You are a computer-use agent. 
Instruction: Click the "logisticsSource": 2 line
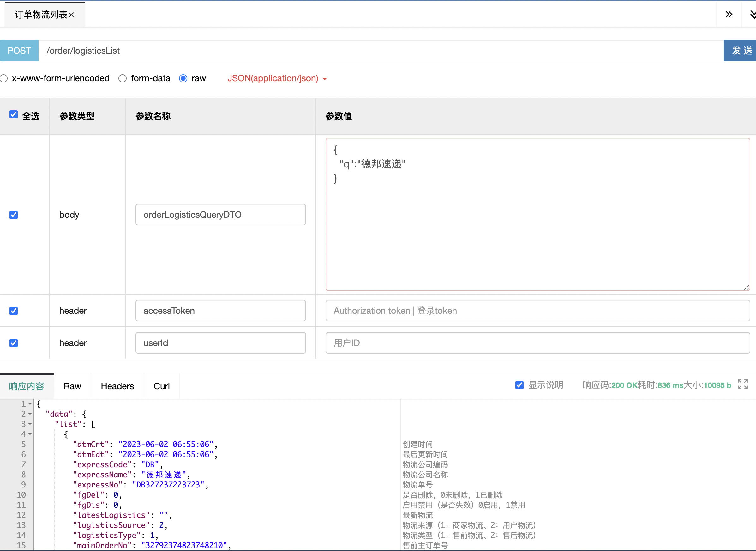coord(120,525)
